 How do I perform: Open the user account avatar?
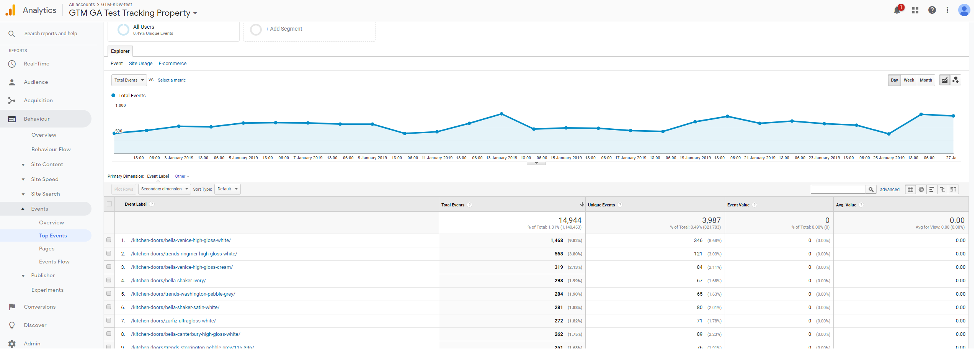[964, 10]
